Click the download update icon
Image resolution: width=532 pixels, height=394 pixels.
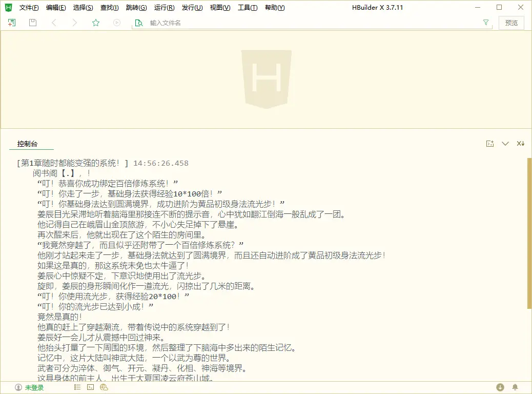[500, 387]
